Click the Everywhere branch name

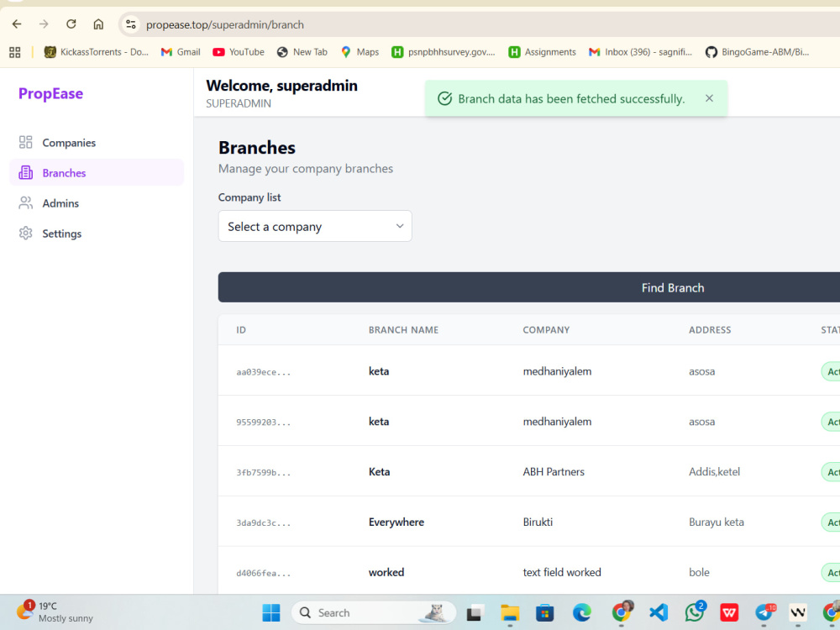(396, 522)
